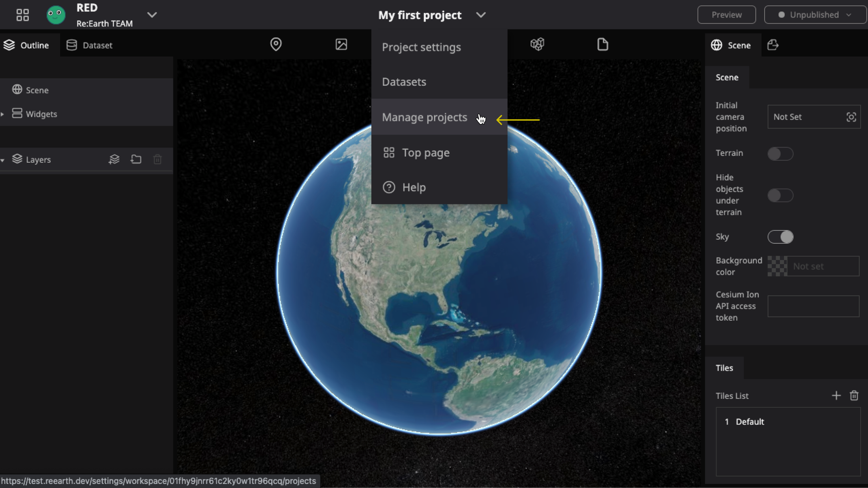Viewport: 868px width, 488px height.
Task: Click the Preview button
Action: pyautogui.click(x=726, y=14)
